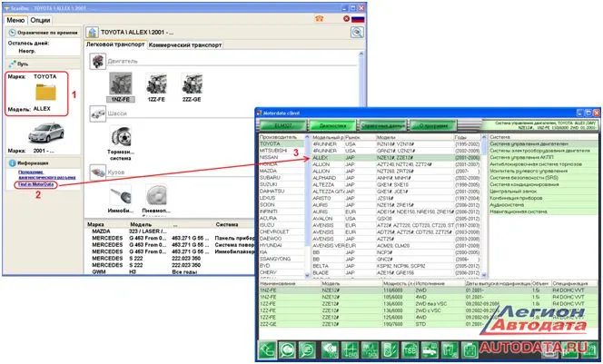Screen dimensions: 603x364
Task: Click down arrow of model list scrollbar
Action: pyautogui.click(x=484, y=275)
